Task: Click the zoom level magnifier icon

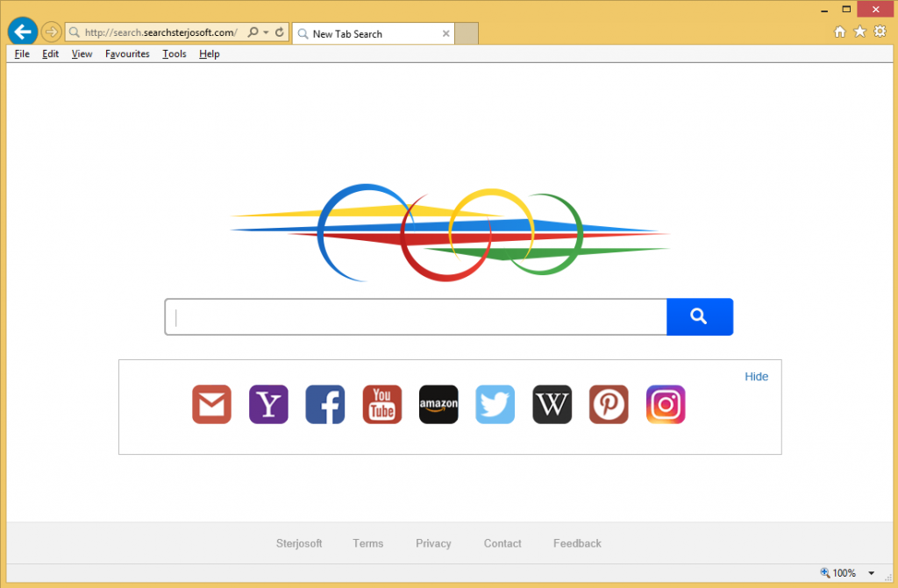Action: [x=824, y=572]
